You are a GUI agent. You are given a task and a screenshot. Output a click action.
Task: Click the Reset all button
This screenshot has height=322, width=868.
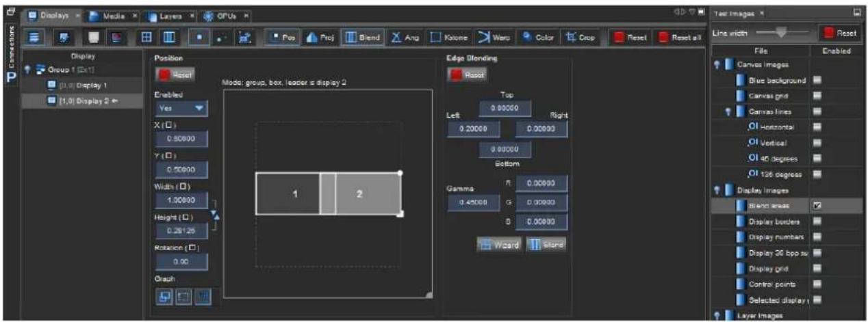tap(679, 38)
